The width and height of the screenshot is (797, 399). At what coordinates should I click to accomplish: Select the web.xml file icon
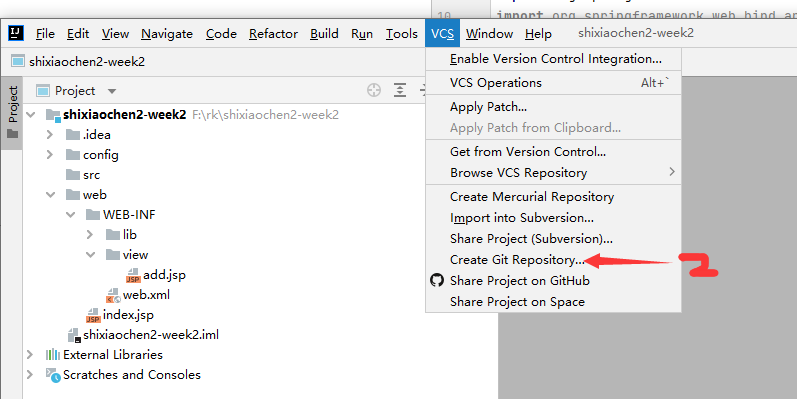click(113, 295)
